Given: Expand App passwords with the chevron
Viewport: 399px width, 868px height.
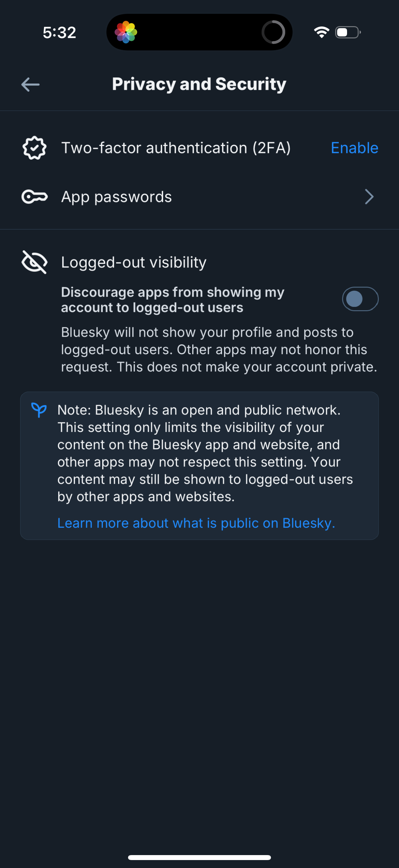Looking at the screenshot, I should click(369, 196).
